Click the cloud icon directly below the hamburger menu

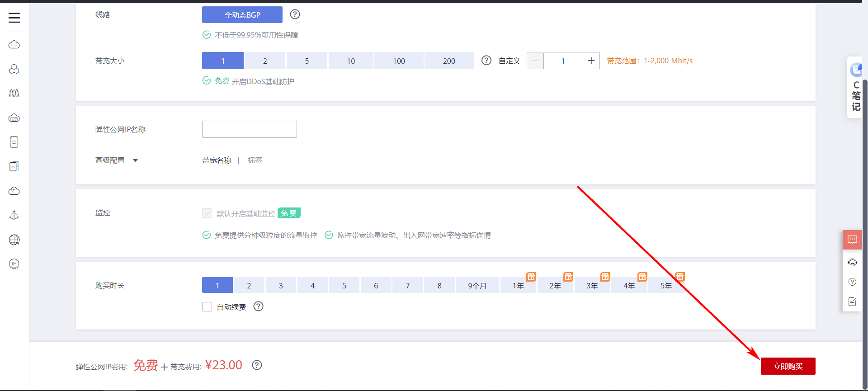(x=14, y=45)
